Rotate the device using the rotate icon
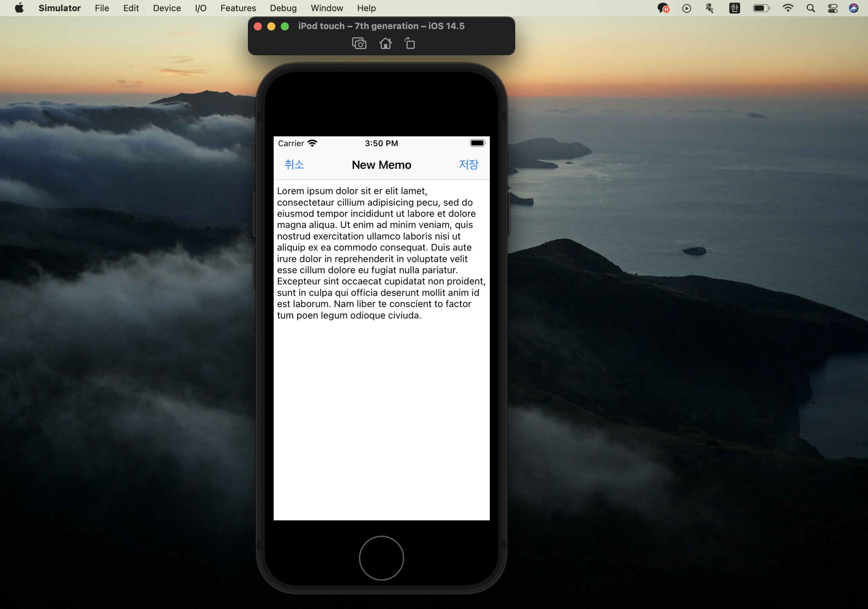The image size is (868, 609). point(410,43)
